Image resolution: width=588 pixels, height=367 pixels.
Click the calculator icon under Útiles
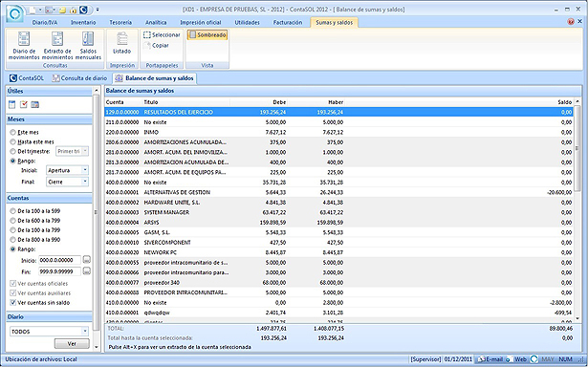click(12, 104)
